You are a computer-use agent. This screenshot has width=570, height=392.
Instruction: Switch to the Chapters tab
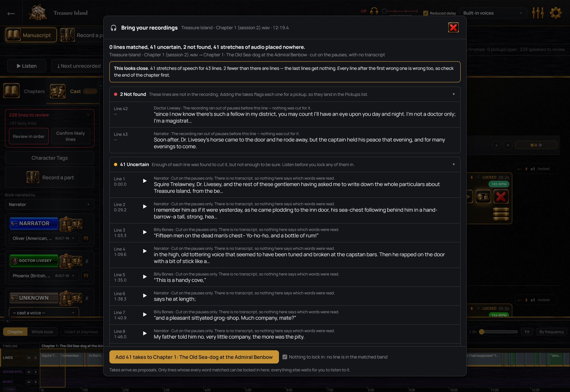pos(24,91)
